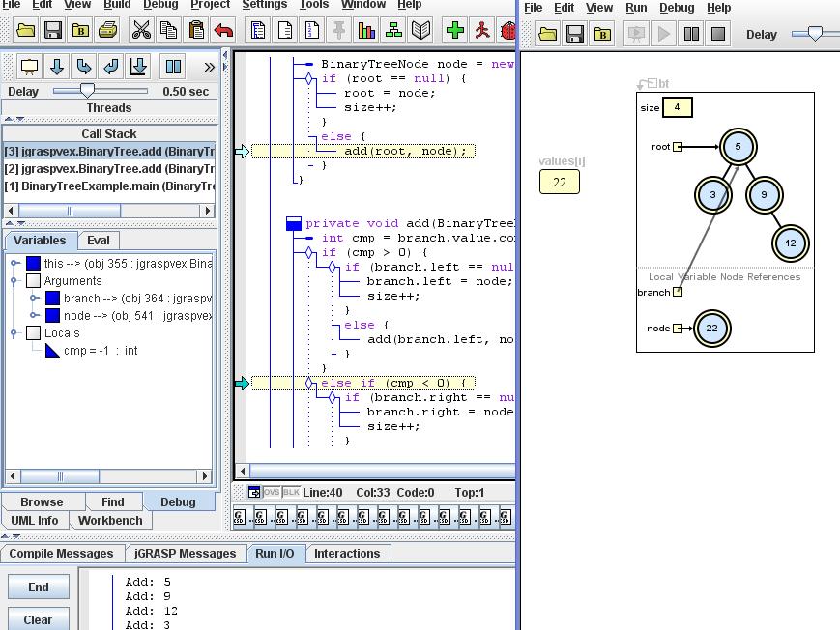
Task: Open the UML Info tab
Action: coord(35,520)
